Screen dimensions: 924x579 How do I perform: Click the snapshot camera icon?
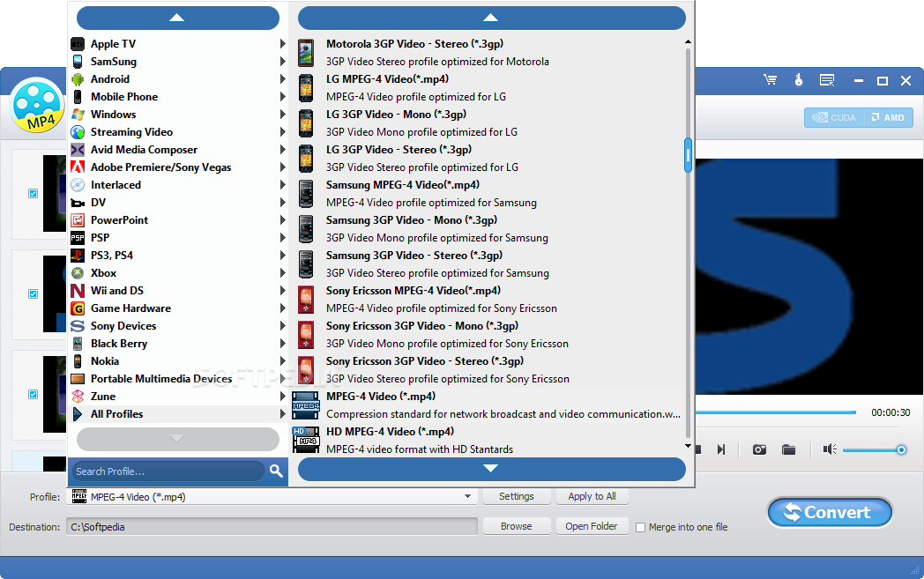tap(760, 450)
